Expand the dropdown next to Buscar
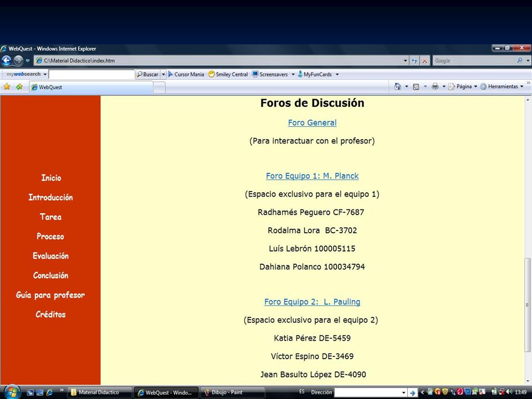Screen dimensions: 532x399 163,74
